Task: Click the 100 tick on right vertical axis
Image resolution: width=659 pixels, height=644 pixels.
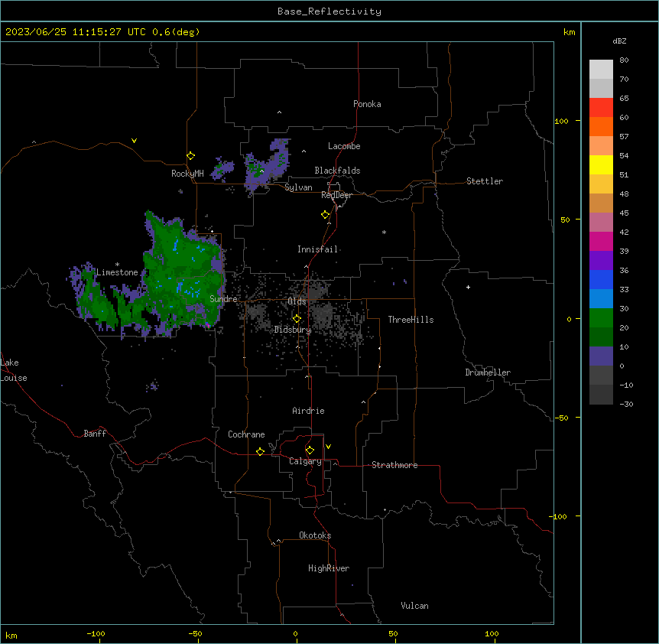Action: point(561,121)
